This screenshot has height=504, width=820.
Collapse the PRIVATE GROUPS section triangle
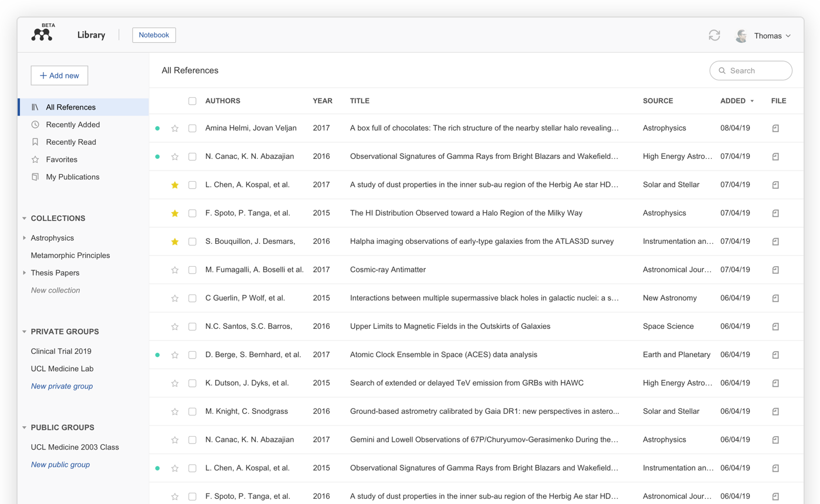point(24,332)
